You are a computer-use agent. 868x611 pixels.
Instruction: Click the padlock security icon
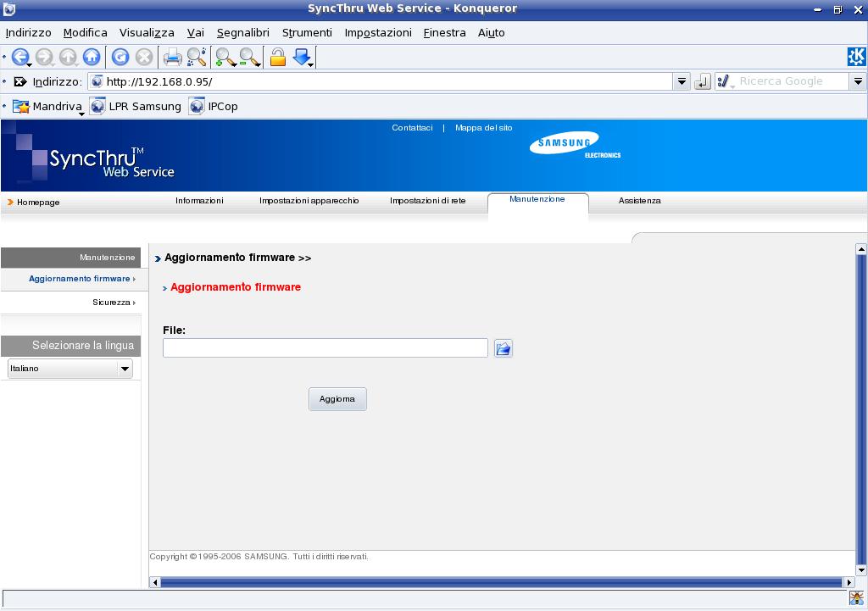point(277,57)
